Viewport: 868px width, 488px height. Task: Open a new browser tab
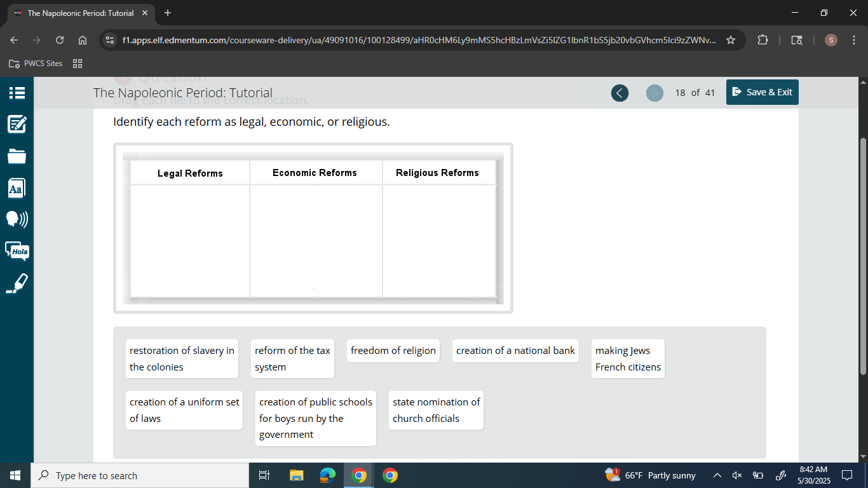point(168,13)
